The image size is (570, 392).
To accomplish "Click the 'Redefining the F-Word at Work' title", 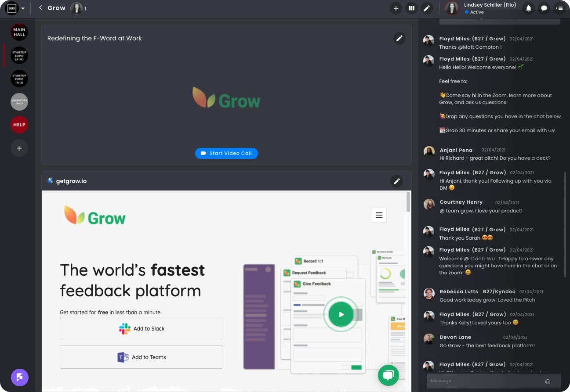I will click(x=94, y=38).
